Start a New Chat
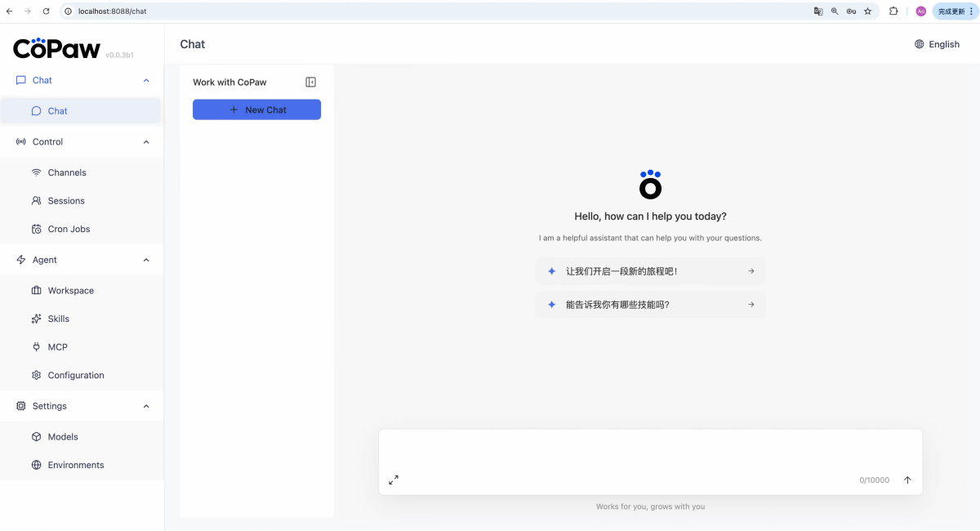Viewport: 980px width, 531px height. point(256,109)
